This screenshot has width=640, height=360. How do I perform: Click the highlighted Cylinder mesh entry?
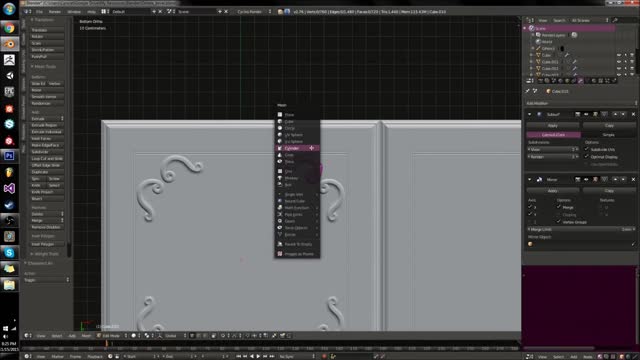[x=297, y=148]
